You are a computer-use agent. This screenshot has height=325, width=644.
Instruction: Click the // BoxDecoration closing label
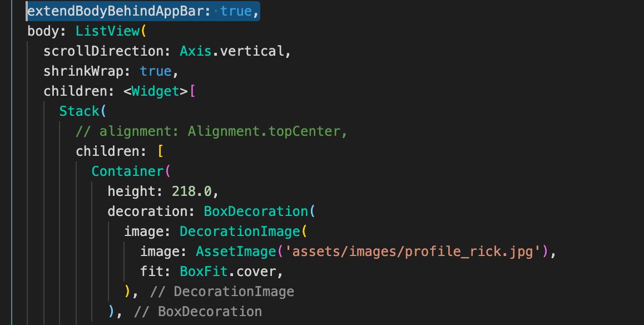(x=198, y=312)
